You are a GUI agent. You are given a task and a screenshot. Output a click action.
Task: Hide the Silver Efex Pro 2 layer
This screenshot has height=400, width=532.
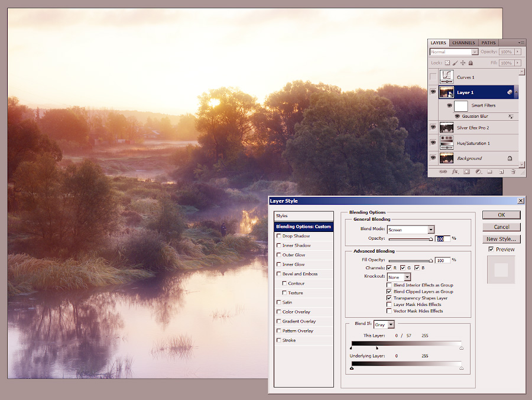pyautogui.click(x=433, y=127)
